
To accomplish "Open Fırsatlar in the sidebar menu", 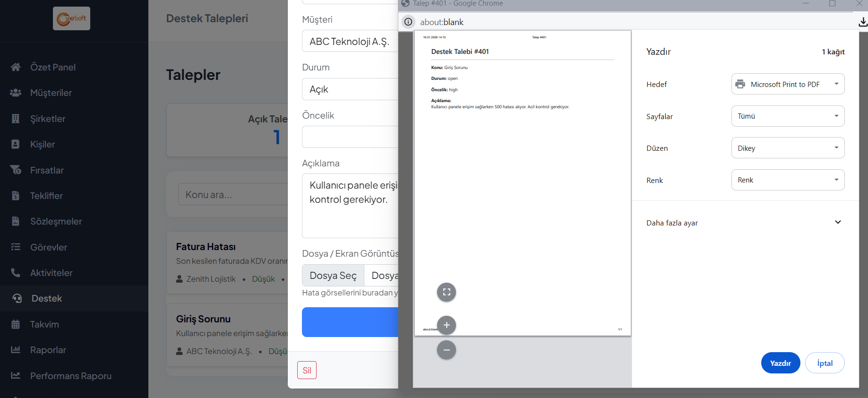I will (47, 170).
